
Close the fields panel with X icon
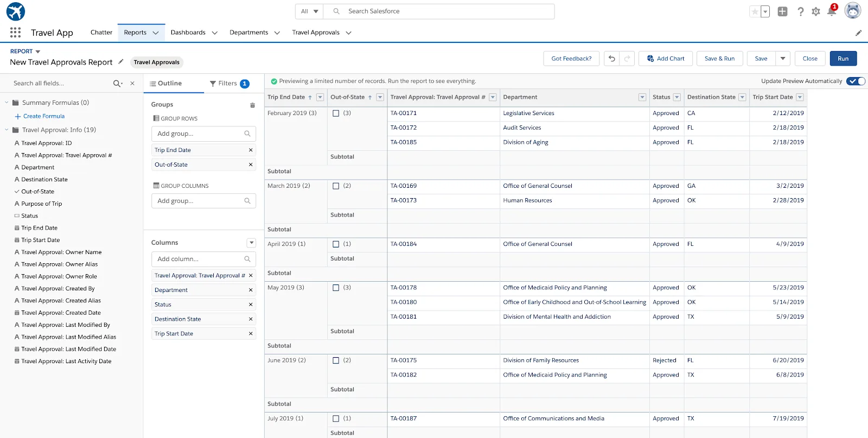coord(132,84)
